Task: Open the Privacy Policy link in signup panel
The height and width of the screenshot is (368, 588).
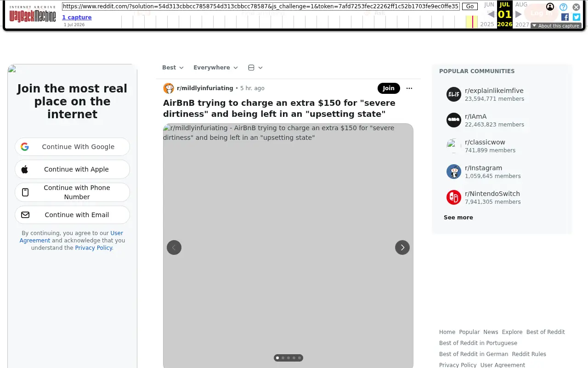Action: [x=94, y=248]
